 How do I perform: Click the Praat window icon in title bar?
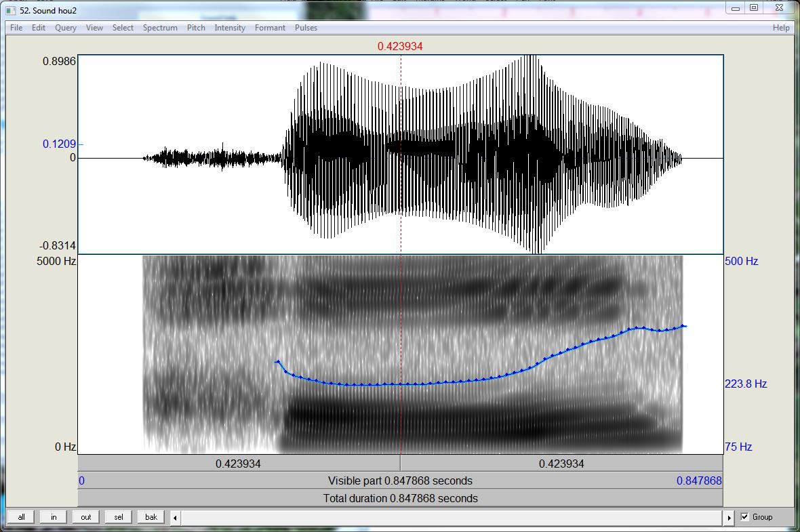[11, 10]
